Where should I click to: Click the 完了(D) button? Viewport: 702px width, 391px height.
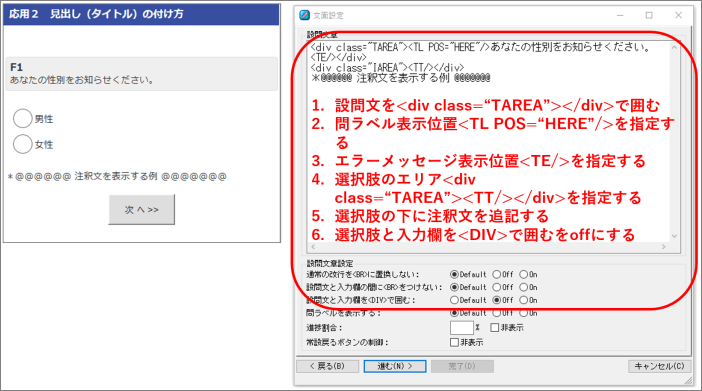(x=462, y=366)
